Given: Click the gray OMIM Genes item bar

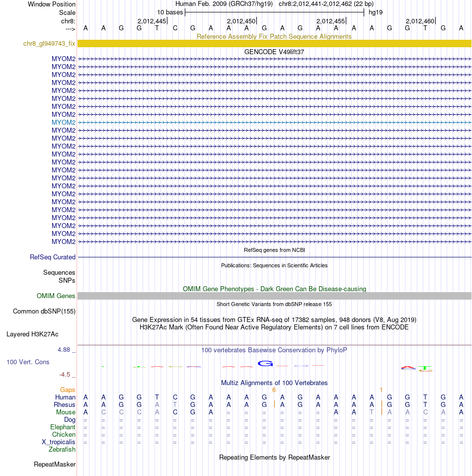Looking at the screenshot, I should 274,296.
